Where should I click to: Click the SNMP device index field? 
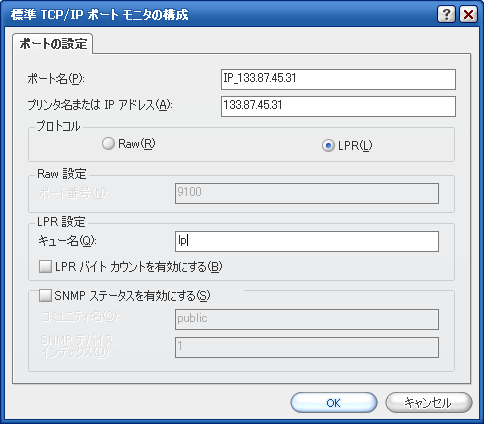(307, 347)
